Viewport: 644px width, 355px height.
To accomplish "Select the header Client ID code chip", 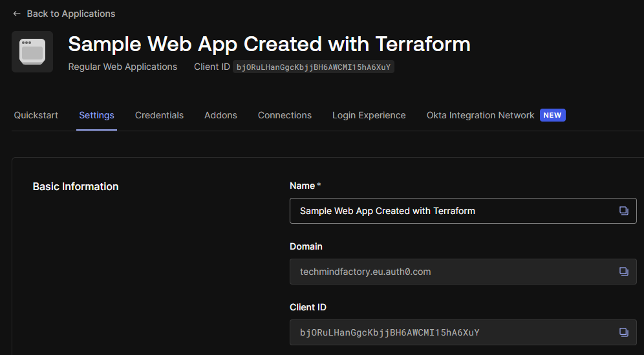I will [314, 67].
